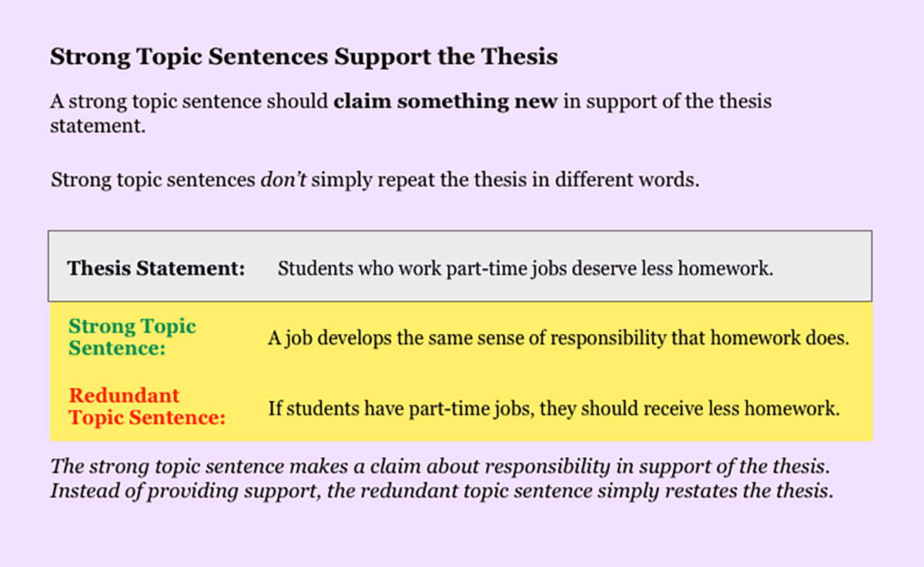Click the thesis text about part-time jobs deserving less homework

click(525, 268)
